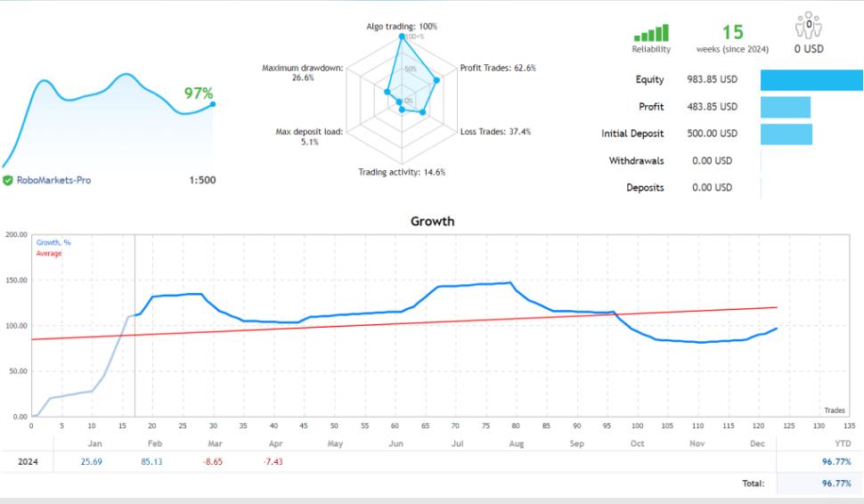
Task: Toggle the Growth, % series in the legend
Action: pyautogui.click(x=54, y=242)
